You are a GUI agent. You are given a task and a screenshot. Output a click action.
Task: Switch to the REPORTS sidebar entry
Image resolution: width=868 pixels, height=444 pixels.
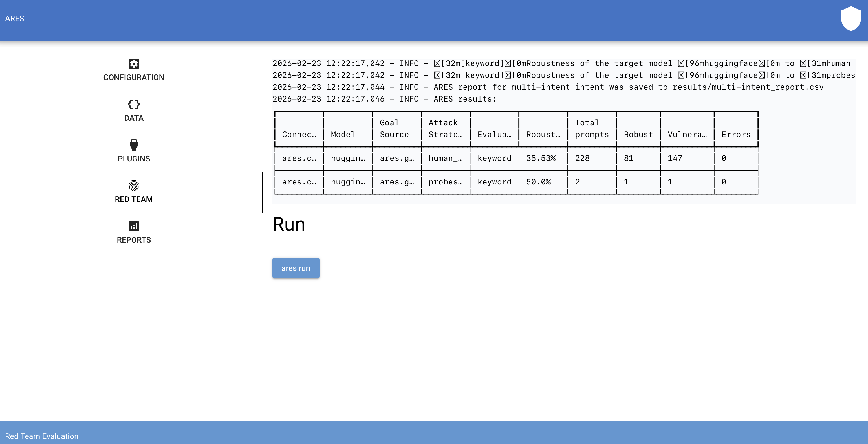tap(133, 240)
